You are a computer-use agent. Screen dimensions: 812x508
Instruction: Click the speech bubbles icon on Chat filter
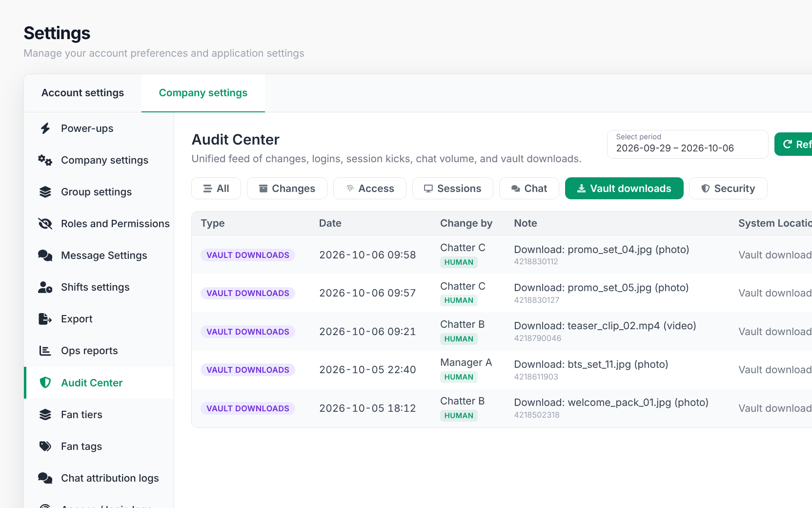(x=515, y=189)
